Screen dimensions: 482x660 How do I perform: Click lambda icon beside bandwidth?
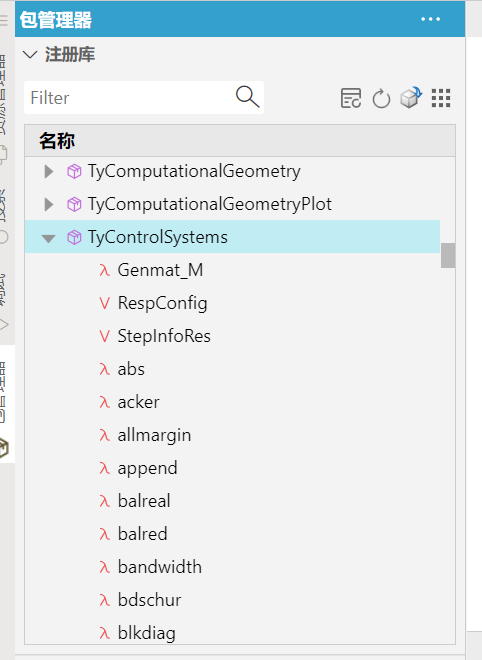[104, 567]
